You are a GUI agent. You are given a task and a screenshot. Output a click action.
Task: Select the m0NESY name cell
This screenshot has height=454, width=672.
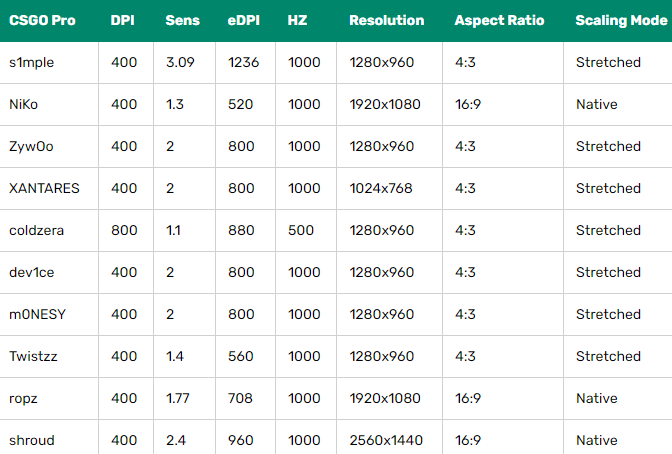(36, 314)
